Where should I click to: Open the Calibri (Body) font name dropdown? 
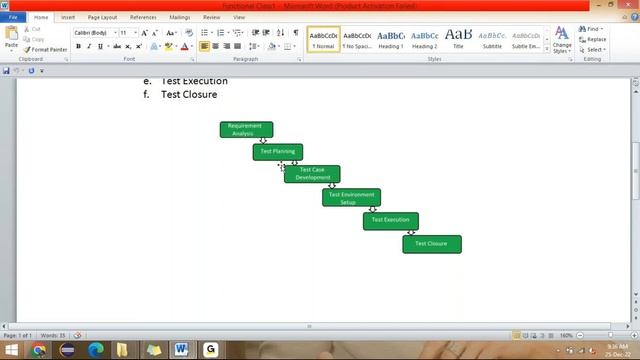click(116, 33)
